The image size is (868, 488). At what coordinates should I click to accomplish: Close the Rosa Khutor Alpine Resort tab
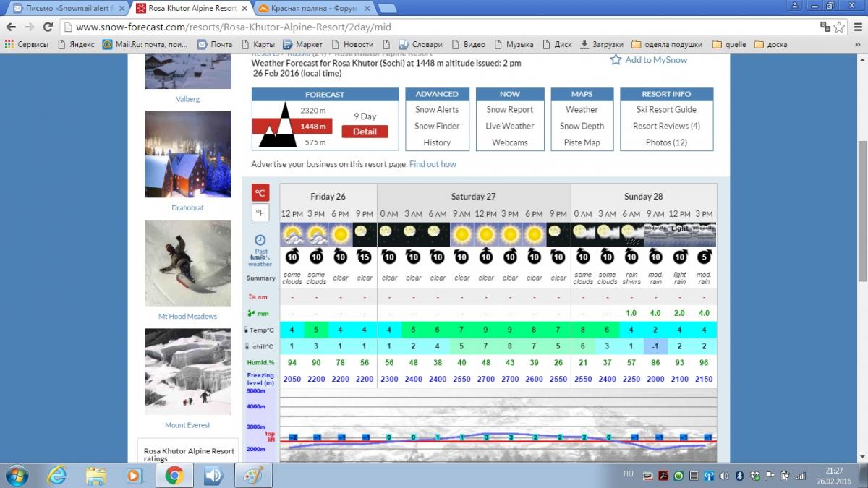tap(244, 9)
